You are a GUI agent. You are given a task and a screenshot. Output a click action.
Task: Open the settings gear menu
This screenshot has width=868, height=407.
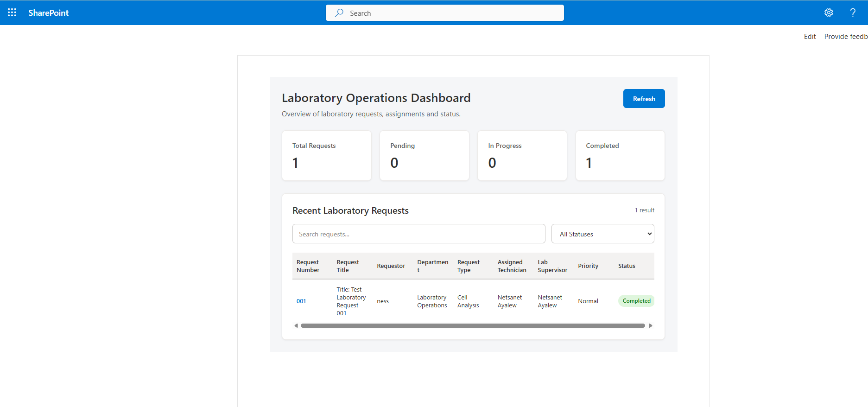[x=829, y=13]
